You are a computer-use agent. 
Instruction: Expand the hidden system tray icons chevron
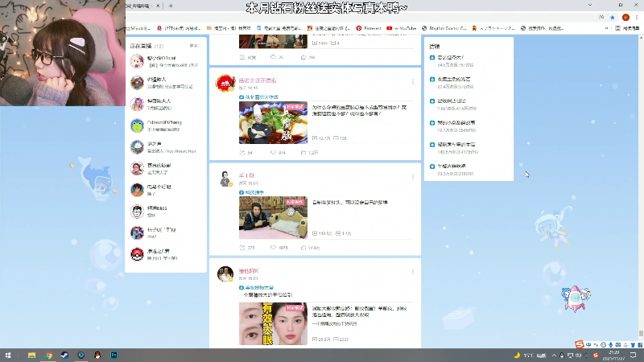[x=554, y=356]
